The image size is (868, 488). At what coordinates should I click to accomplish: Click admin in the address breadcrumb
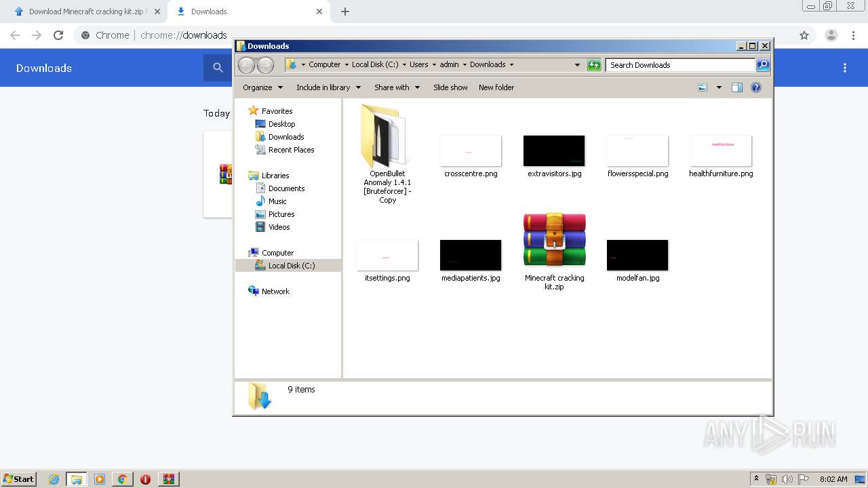point(449,65)
